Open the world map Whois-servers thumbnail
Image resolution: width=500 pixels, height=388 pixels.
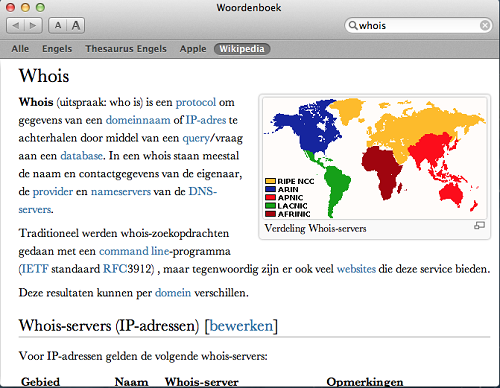375,158
